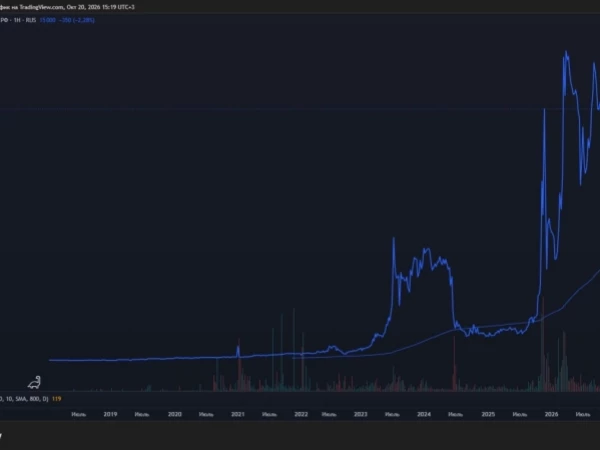Screen dimensions: 600x450
Task: Click the 2025 label on time axis
Action: 488,414
